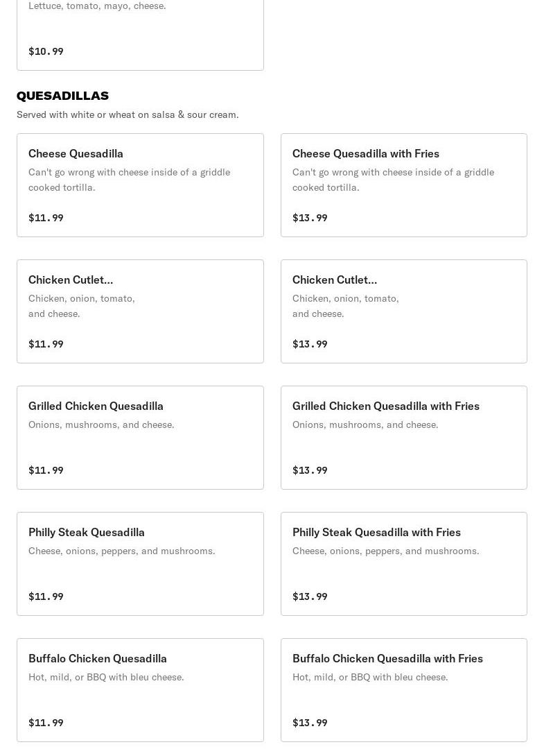Open the $13.99 Chicken Cutlet quesadilla card

click(x=404, y=311)
